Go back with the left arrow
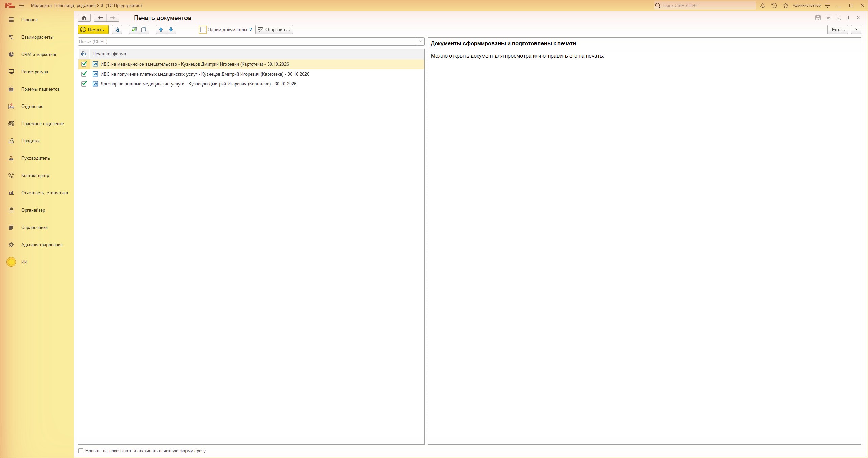The image size is (868, 458). 100,18
